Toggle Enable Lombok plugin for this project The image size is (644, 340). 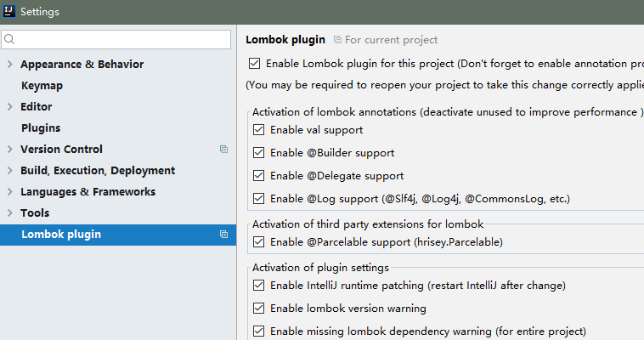[x=255, y=63]
